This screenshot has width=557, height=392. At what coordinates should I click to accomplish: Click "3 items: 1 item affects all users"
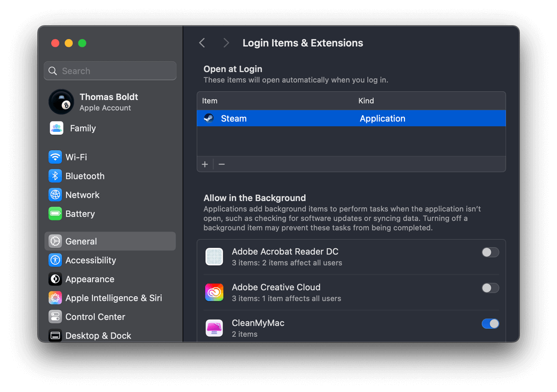286,298
